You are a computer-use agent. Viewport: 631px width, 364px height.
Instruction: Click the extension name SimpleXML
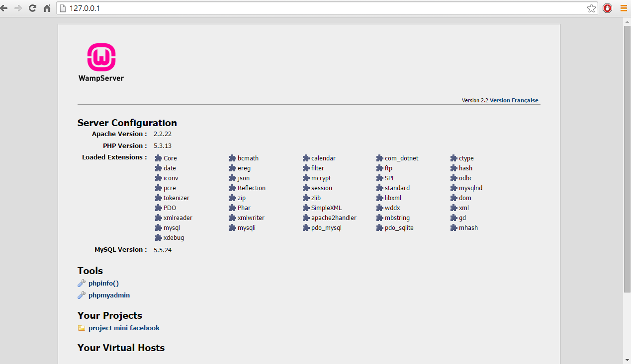pyautogui.click(x=327, y=208)
